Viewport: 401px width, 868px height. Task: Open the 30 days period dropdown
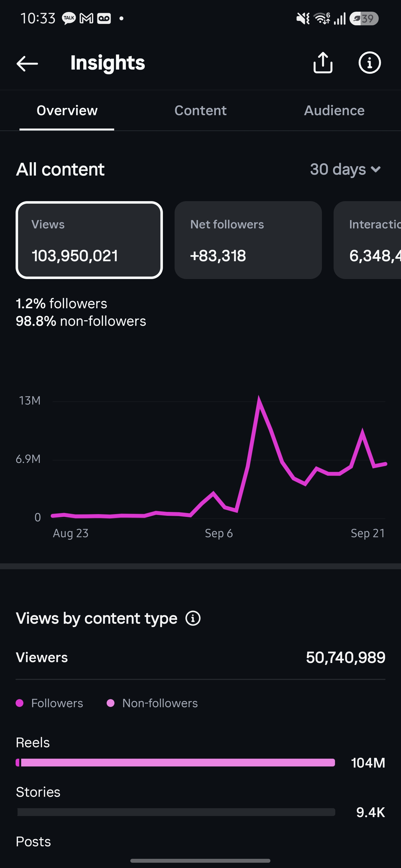click(x=345, y=169)
